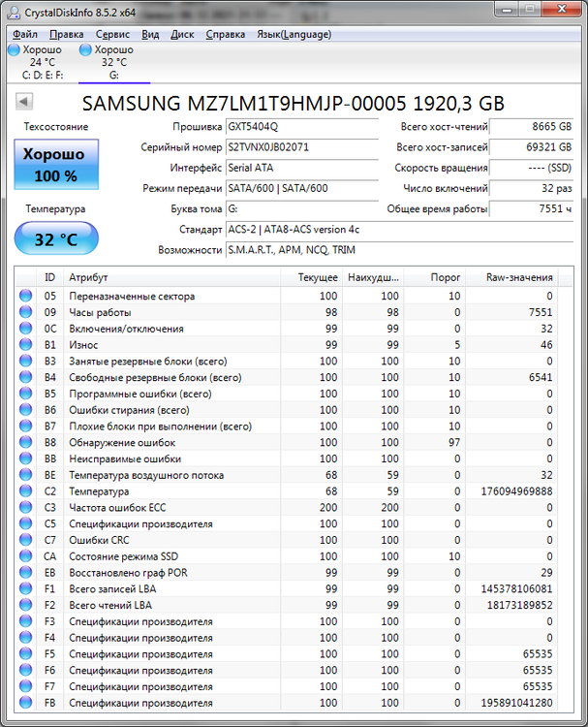Click the Хорошо 100 % health status button
Viewport: 588px width, 727px height.
click(x=56, y=165)
